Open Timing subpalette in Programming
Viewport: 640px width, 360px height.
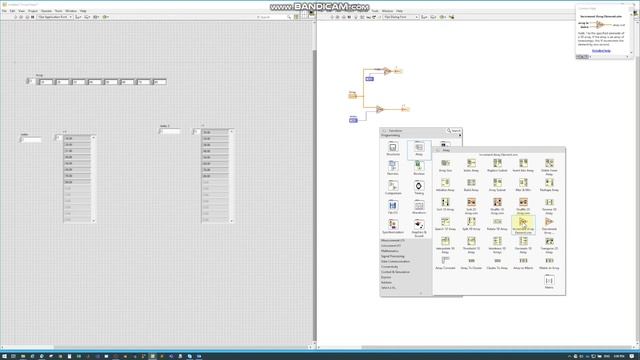click(x=419, y=187)
